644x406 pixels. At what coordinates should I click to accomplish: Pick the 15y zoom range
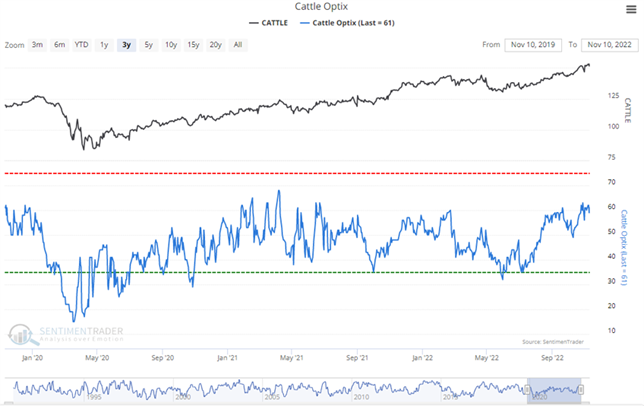click(193, 45)
